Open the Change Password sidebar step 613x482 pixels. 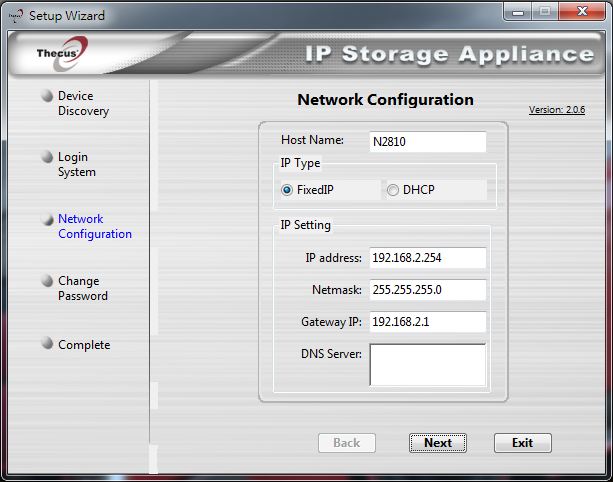83,288
